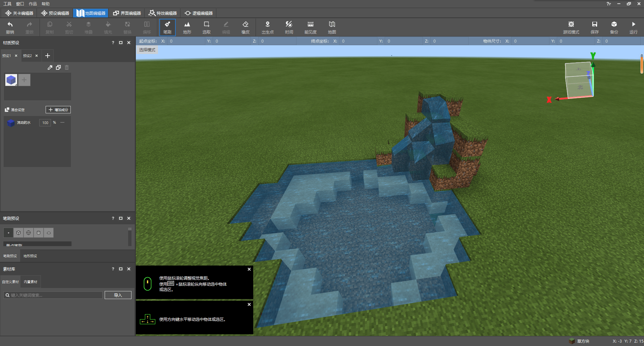Click the 素材库 keyword search field
644x346 pixels.
click(x=53, y=295)
